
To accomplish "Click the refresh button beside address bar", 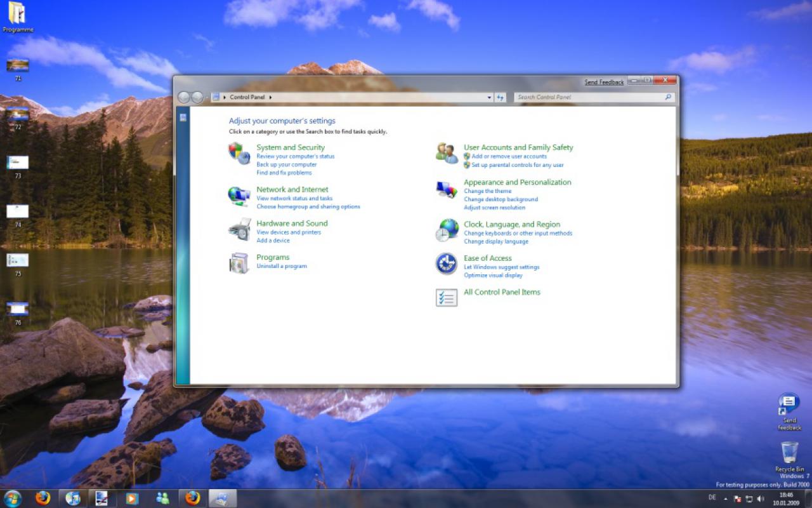I will click(501, 97).
